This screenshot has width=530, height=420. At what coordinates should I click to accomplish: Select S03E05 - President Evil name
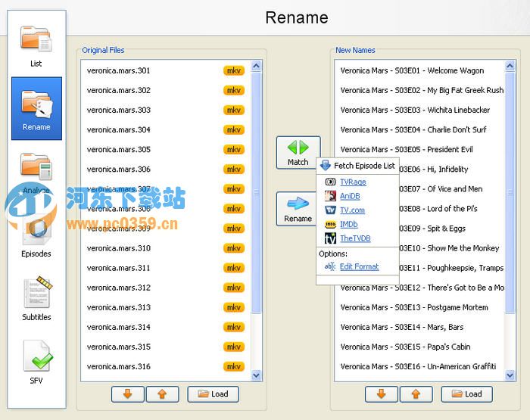click(x=419, y=150)
